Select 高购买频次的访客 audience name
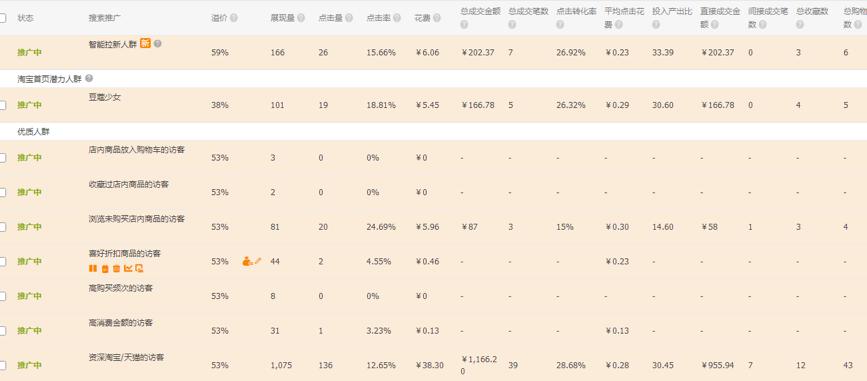Image resolution: width=867 pixels, height=381 pixels. coord(121,288)
